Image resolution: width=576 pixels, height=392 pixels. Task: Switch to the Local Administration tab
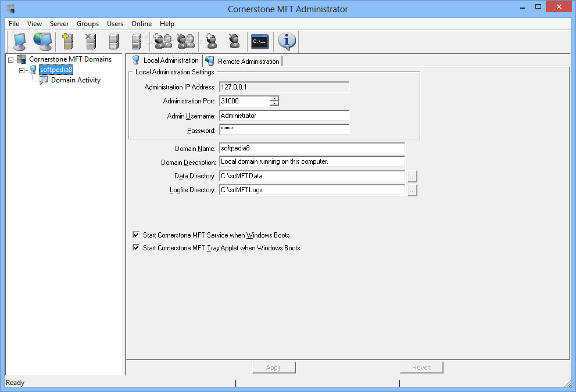[x=165, y=60]
